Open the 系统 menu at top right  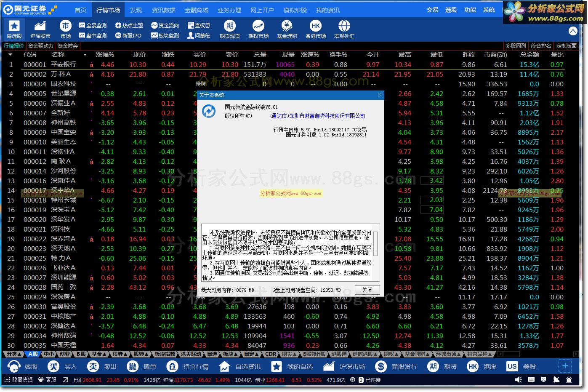coord(489,10)
